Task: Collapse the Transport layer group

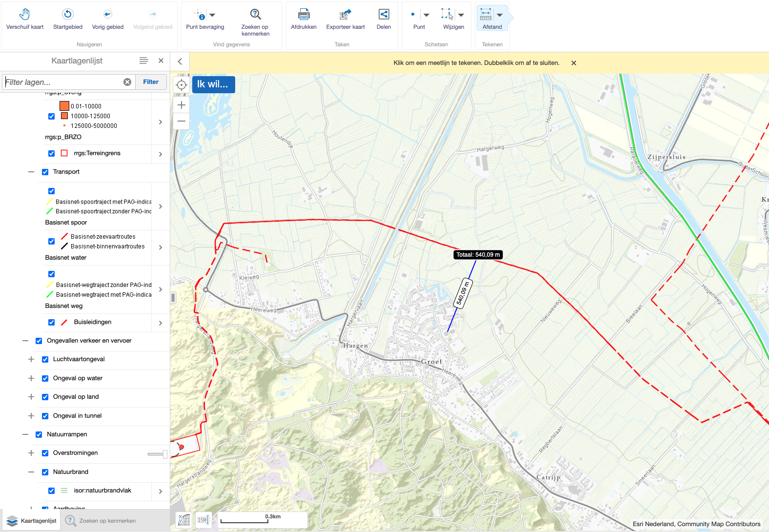Action: (31, 172)
